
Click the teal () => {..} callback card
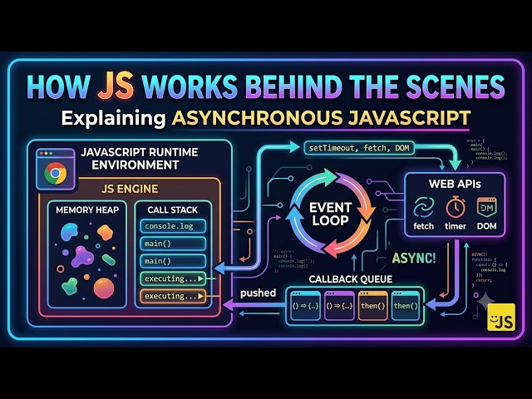click(x=305, y=306)
